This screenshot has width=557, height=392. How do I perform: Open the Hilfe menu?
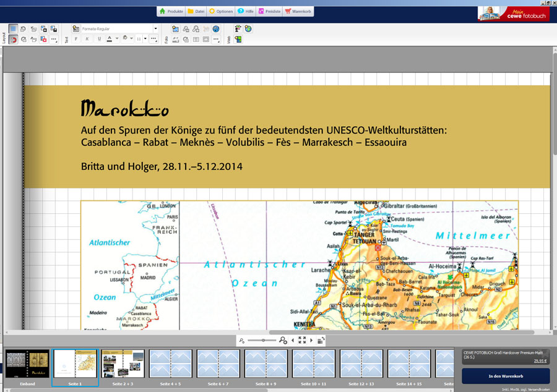coord(246,11)
